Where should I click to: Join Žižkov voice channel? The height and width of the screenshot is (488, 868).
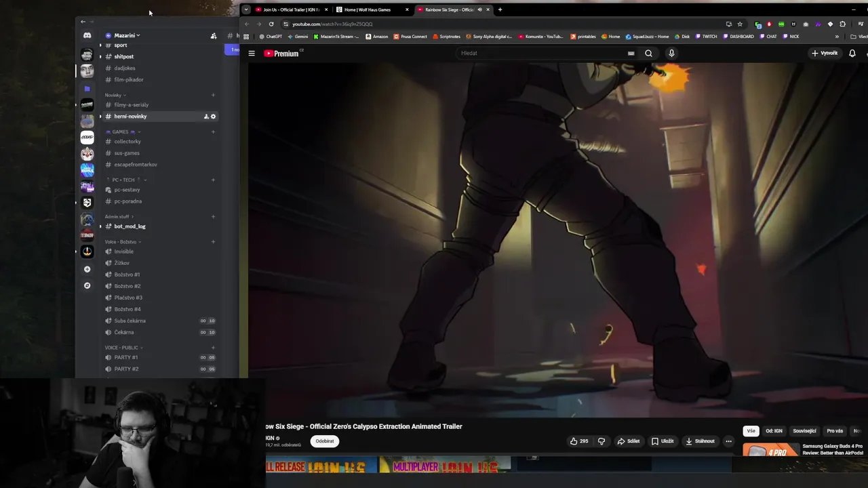(159, 263)
